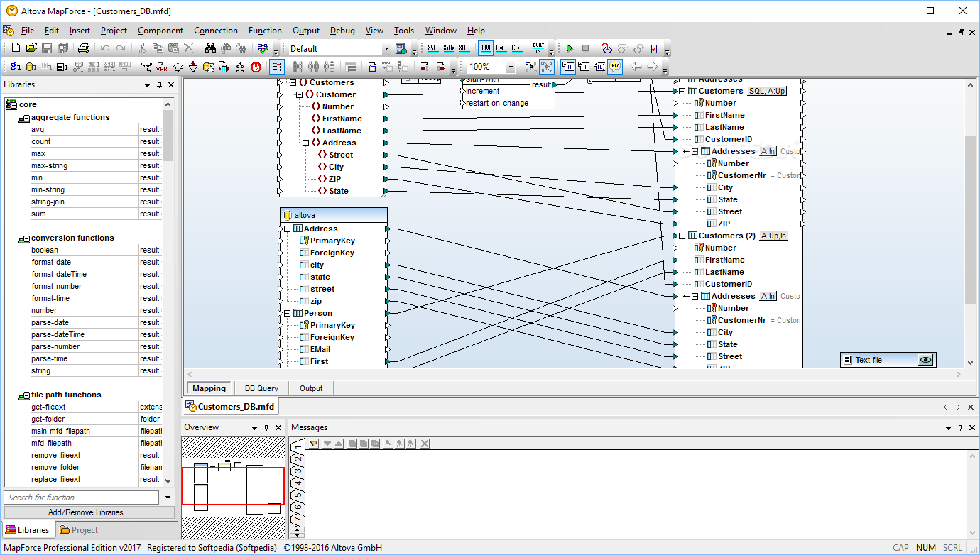Collapse the Customers (2) target table

(682, 236)
